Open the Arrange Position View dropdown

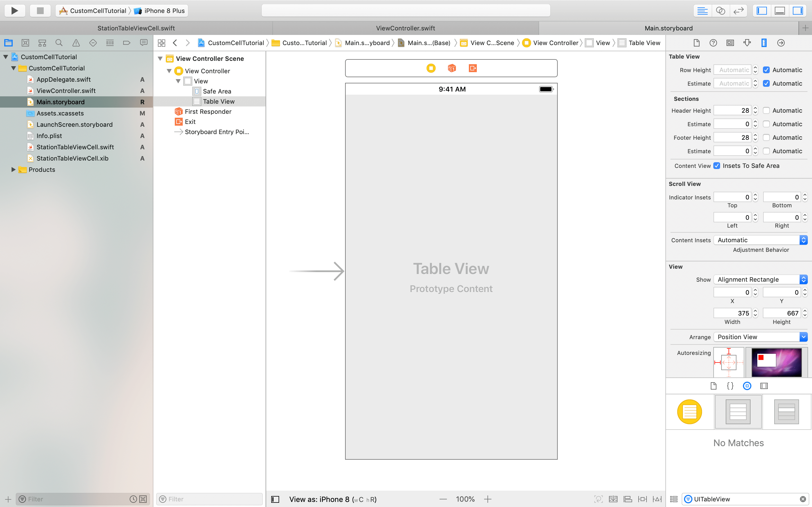coord(760,337)
